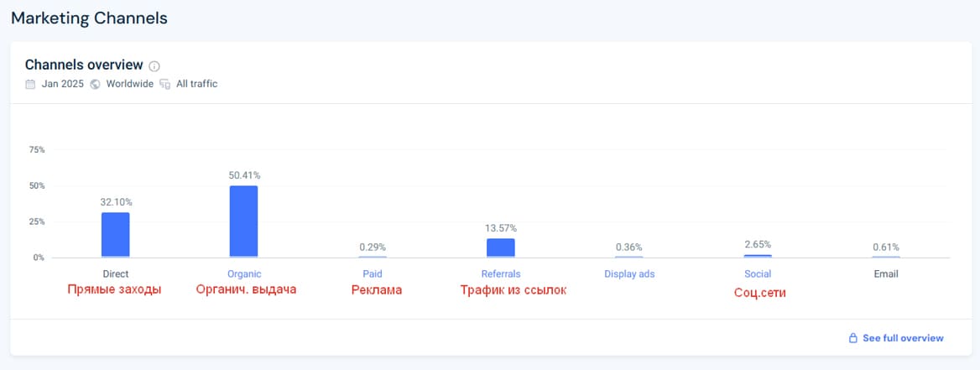Click the Email channel label

(x=885, y=274)
